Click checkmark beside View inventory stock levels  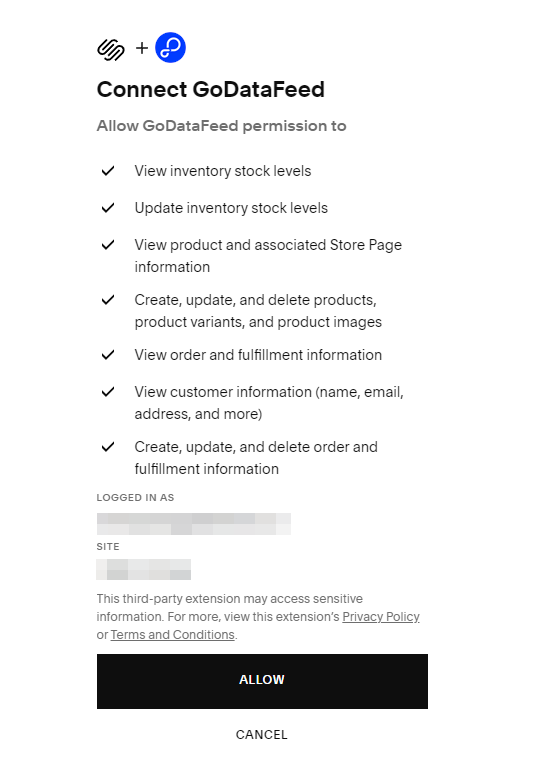click(108, 171)
